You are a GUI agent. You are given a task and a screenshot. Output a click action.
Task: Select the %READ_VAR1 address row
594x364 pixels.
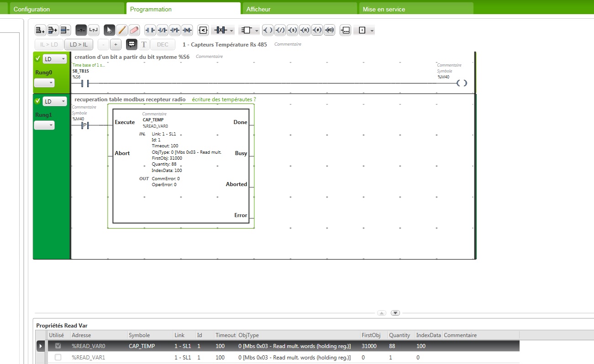[89, 358]
